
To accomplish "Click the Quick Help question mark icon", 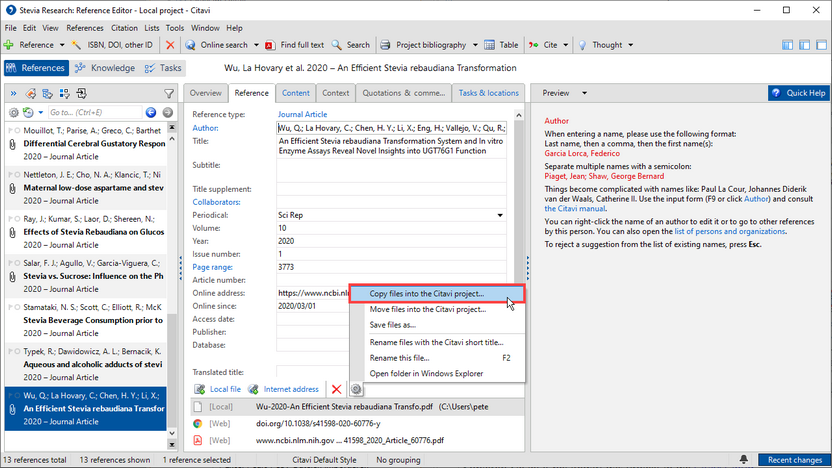I will tap(776, 93).
